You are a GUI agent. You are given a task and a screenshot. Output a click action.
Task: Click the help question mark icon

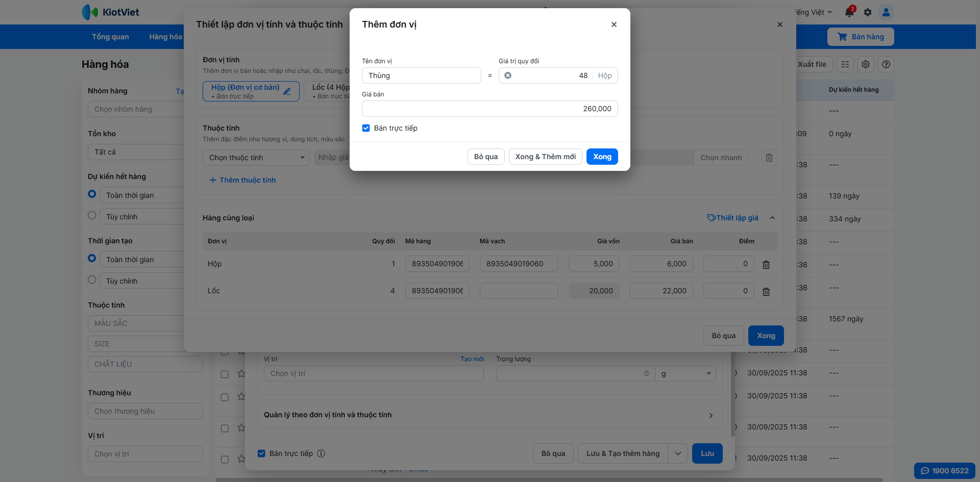[886, 64]
